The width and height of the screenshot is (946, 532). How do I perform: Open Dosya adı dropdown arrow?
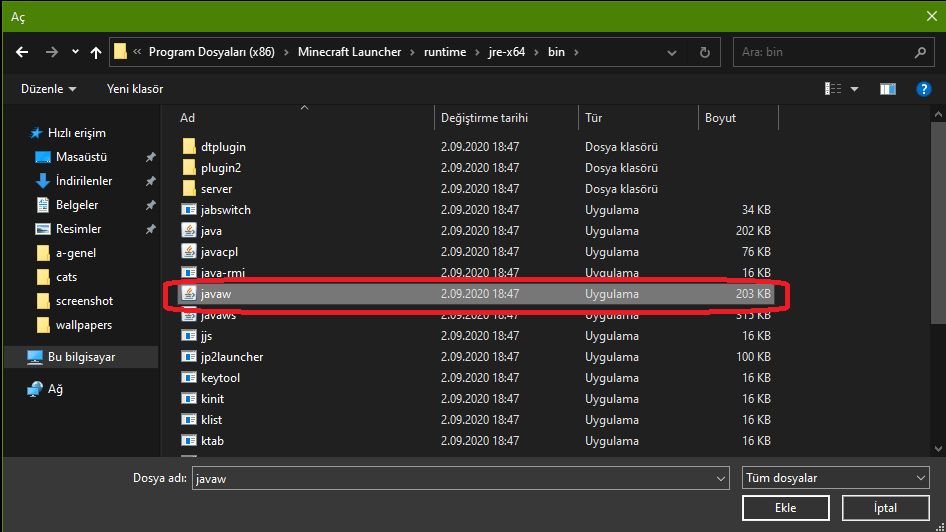(x=720, y=478)
